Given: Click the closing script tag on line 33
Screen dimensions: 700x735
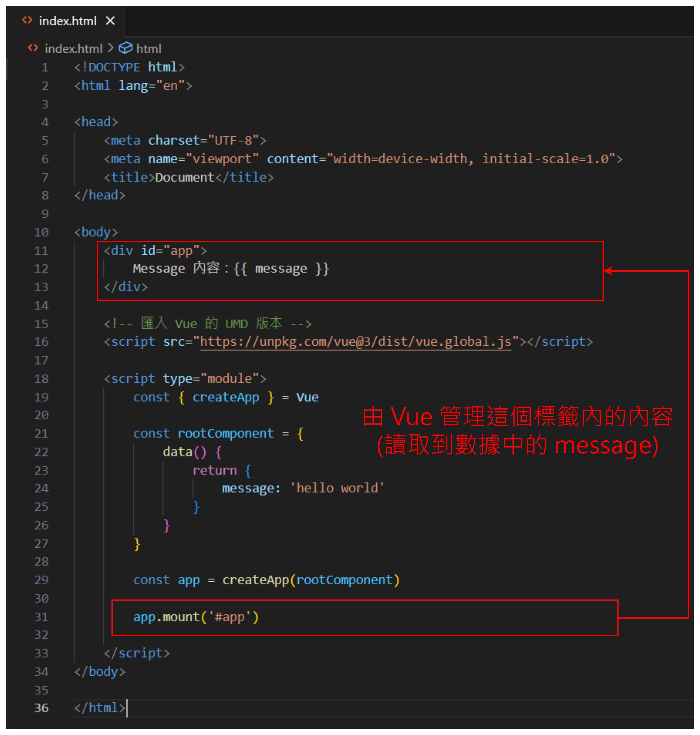Looking at the screenshot, I should [x=137, y=653].
